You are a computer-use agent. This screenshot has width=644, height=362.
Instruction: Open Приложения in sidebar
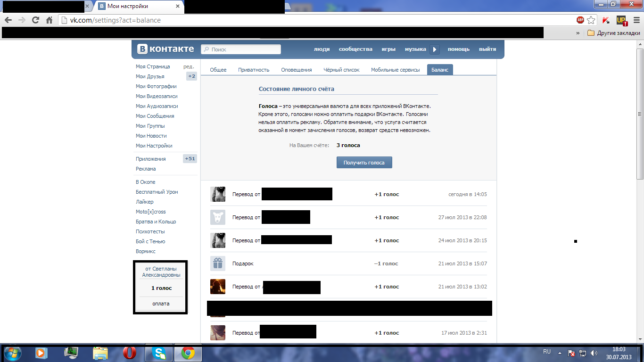pos(151,159)
